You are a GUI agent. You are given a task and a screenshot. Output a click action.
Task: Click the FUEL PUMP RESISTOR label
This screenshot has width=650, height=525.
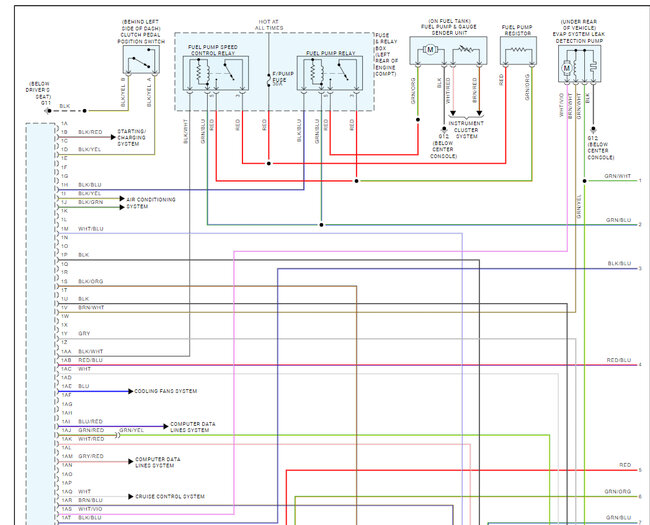(x=518, y=30)
